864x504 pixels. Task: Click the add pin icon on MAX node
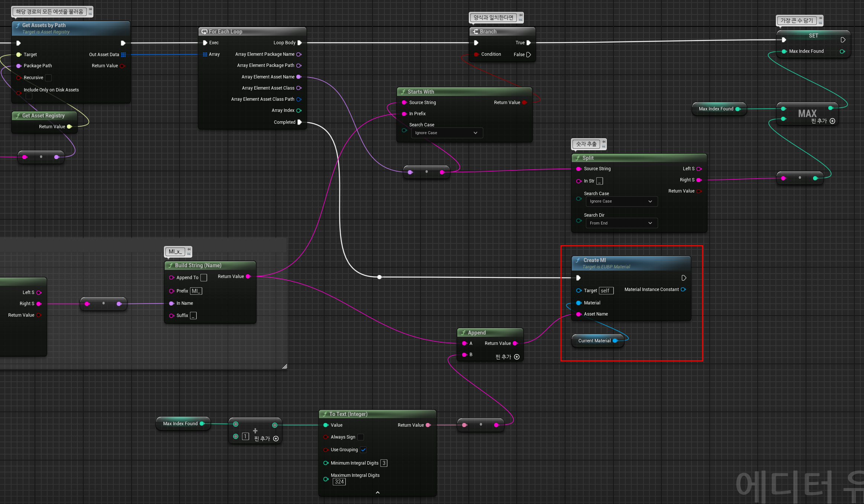pos(832,121)
